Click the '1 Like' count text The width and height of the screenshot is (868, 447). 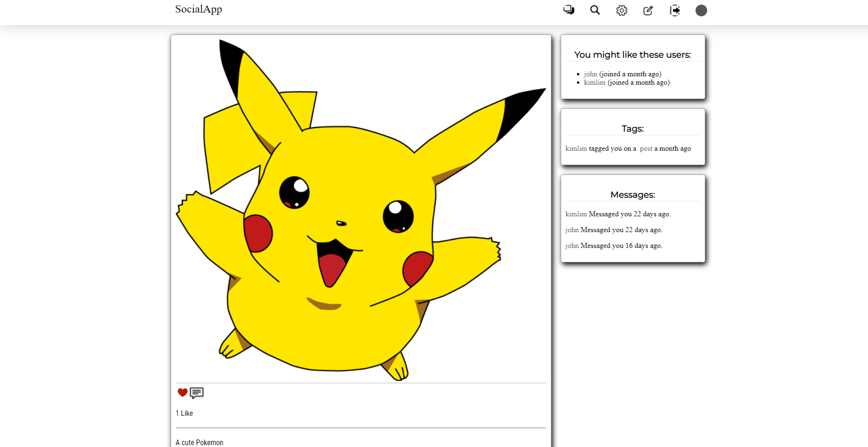click(x=184, y=413)
